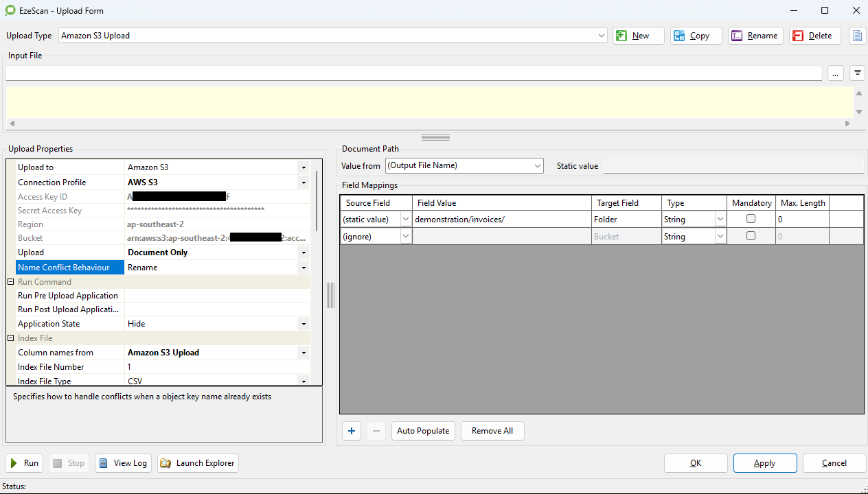868x494 pixels.
Task: Browse for input file with ellipsis button
Action: pyautogui.click(x=835, y=73)
